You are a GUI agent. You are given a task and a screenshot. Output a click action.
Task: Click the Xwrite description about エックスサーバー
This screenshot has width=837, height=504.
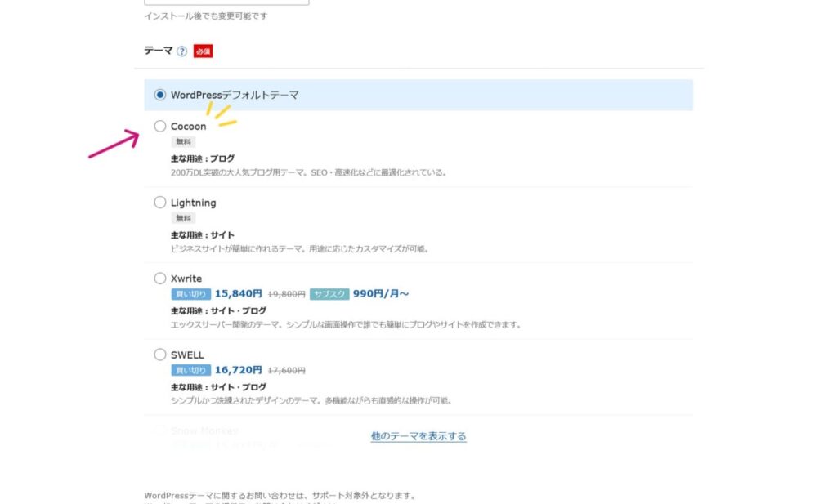pos(347,325)
